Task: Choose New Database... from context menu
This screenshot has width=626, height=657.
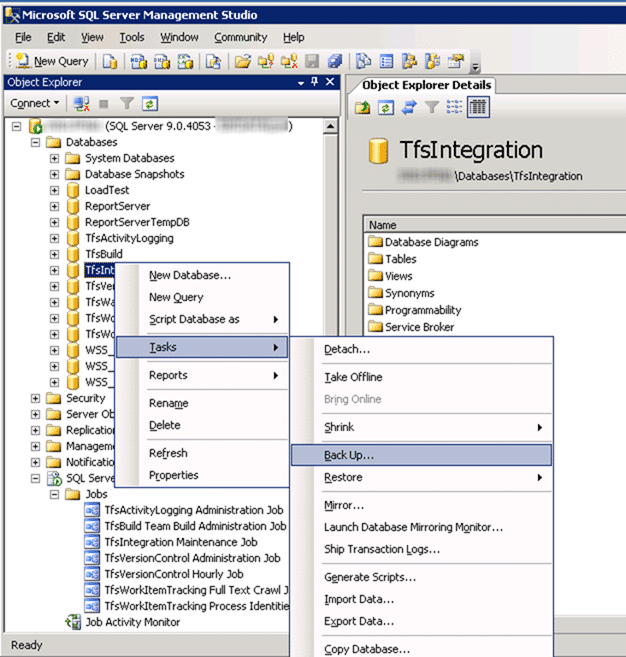Action: pos(202,275)
